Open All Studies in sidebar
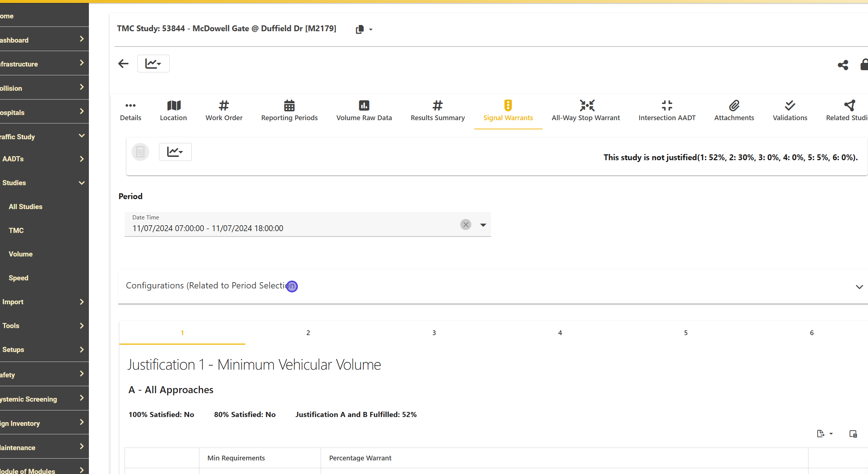The width and height of the screenshot is (868, 474). click(x=26, y=207)
